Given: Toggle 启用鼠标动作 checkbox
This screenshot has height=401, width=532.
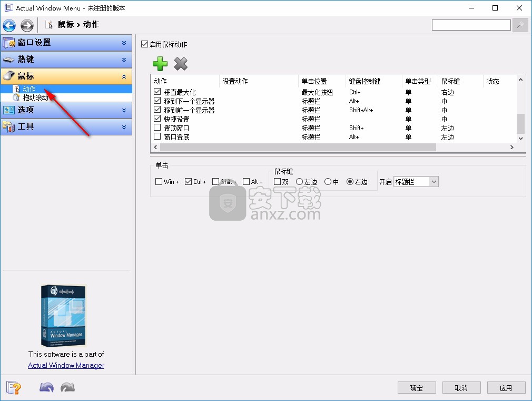Looking at the screenshot, I should click(144, 44).
